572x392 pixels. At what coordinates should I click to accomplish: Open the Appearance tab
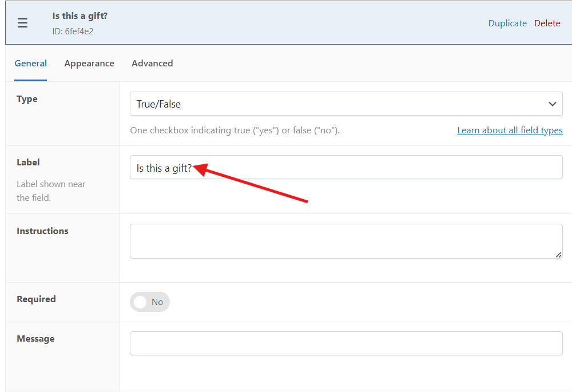[89, 64]
